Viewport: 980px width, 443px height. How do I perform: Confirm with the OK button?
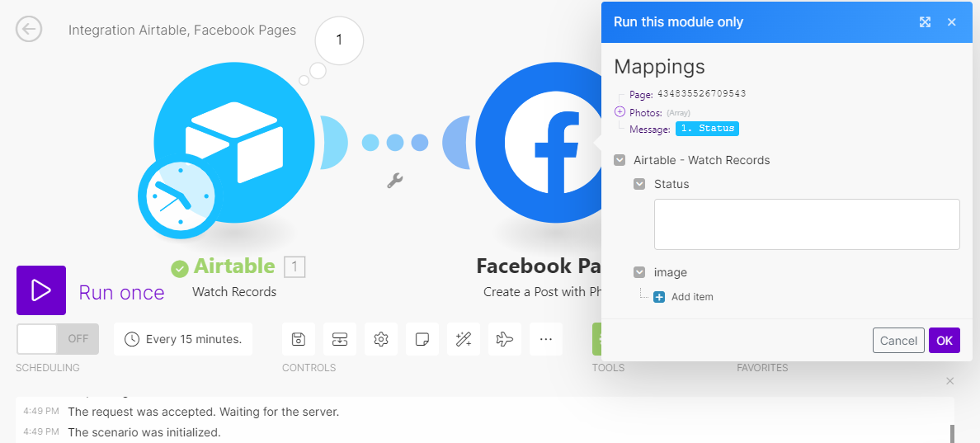coord(945,341)
